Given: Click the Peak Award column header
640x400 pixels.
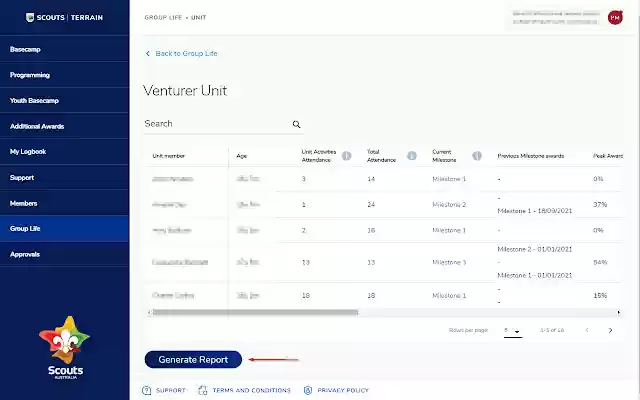Looking at the screenshot, I should 608,156.
